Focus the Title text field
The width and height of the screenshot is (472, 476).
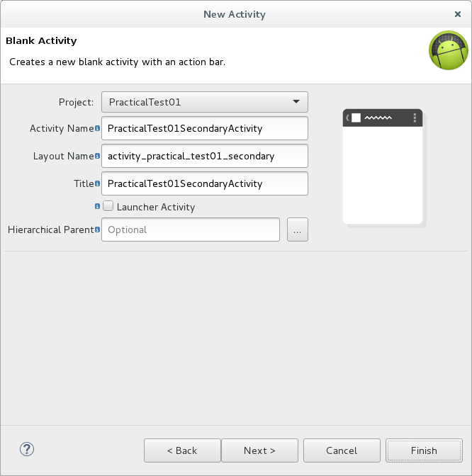[x=205, y=183]
